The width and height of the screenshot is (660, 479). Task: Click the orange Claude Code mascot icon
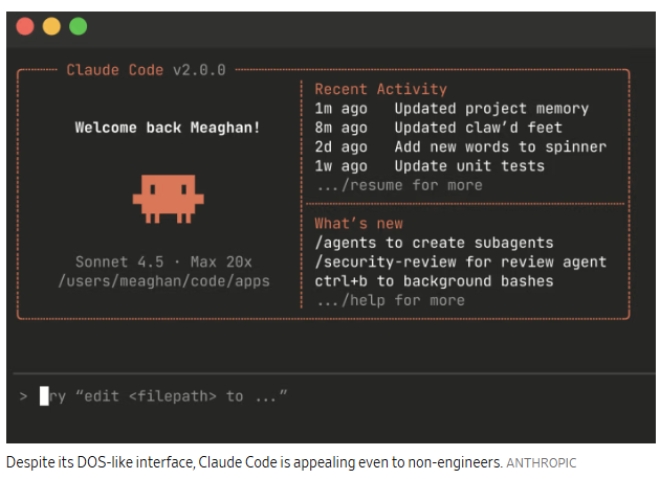[x=167, y=197]
